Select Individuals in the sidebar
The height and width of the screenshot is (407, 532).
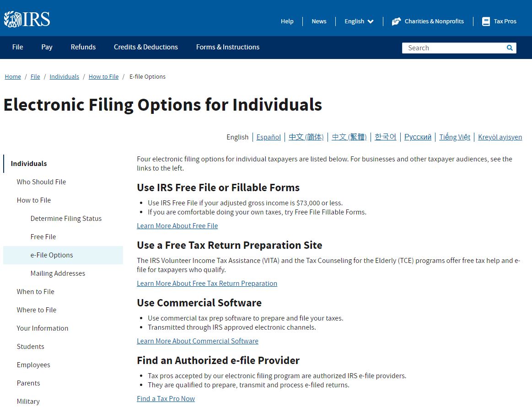tap(29, 164)
